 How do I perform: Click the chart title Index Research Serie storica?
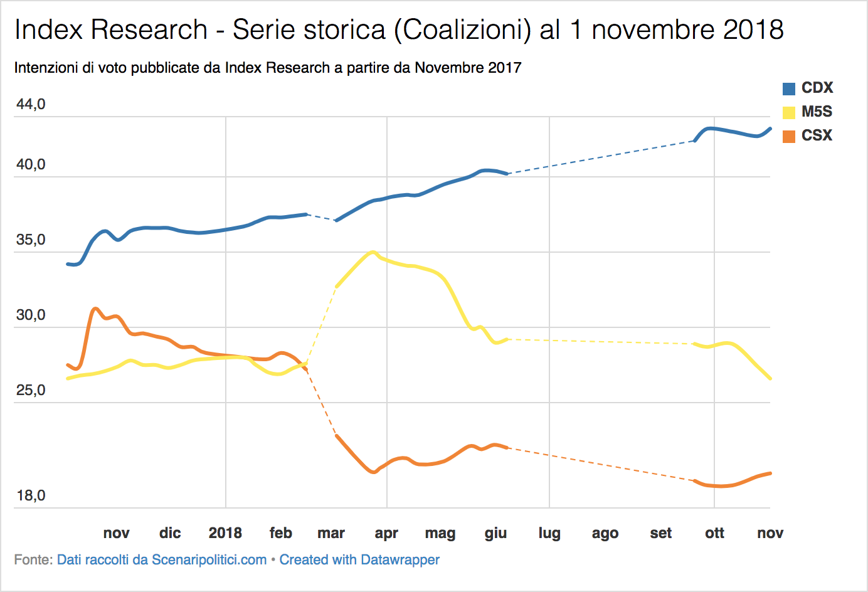[399, 29]
